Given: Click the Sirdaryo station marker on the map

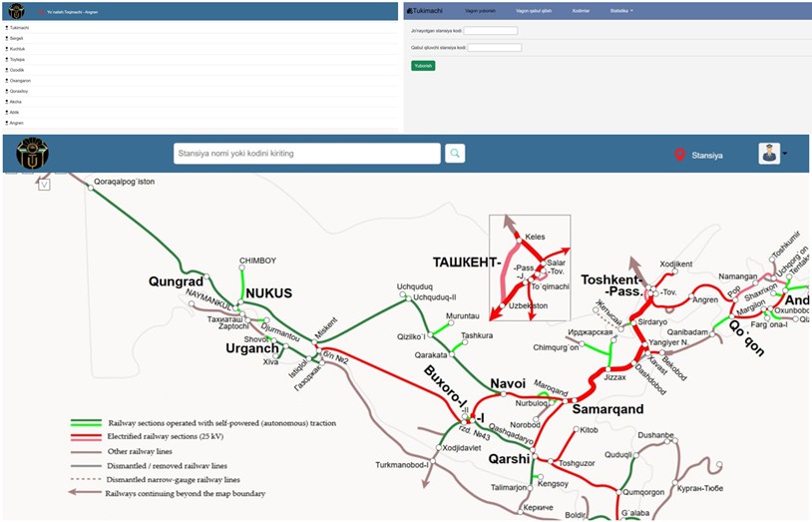Looking at the screenshot, I should [633, 323].
